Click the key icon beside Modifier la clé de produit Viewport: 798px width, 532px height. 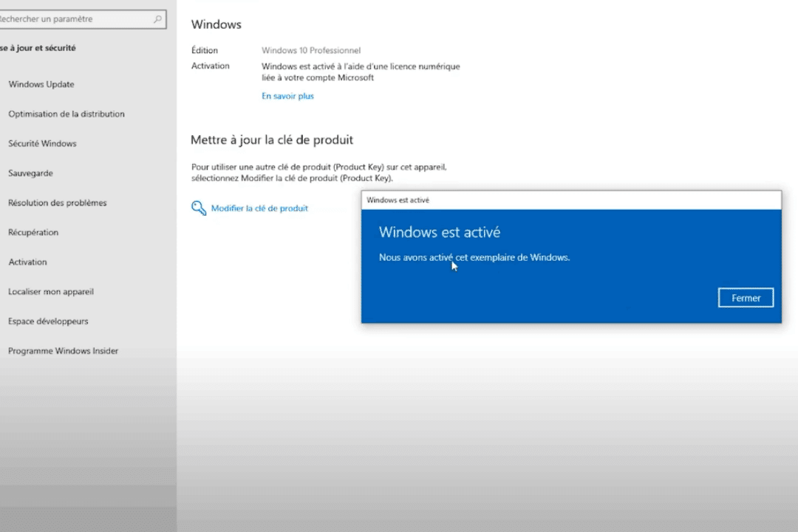click(x=199, y=208)
